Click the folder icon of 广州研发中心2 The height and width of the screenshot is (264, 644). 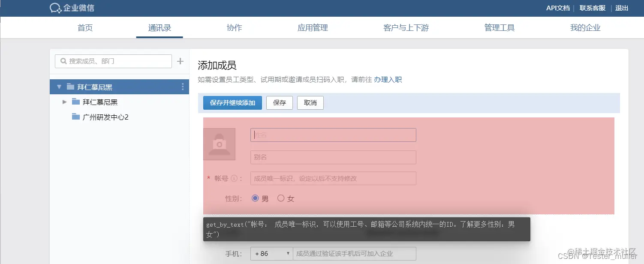[75, 117]
